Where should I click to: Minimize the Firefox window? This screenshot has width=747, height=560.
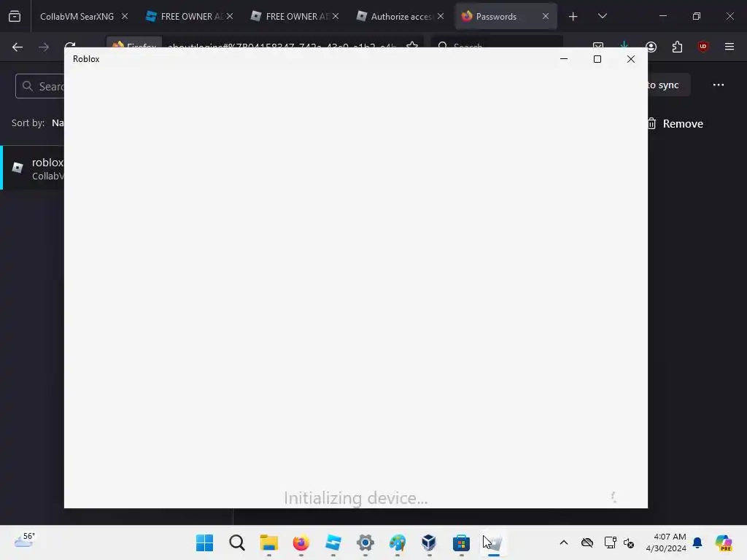pos(662,16)
